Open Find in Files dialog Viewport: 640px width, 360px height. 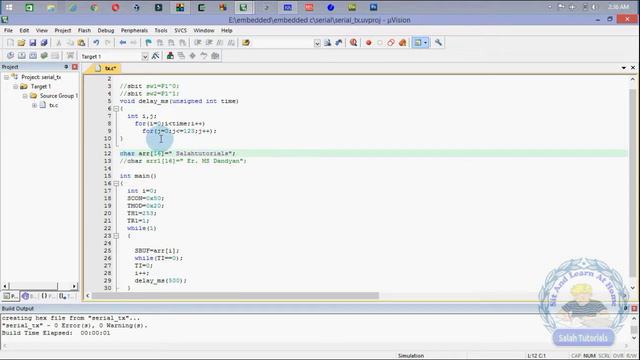click(x=246, y=43)
